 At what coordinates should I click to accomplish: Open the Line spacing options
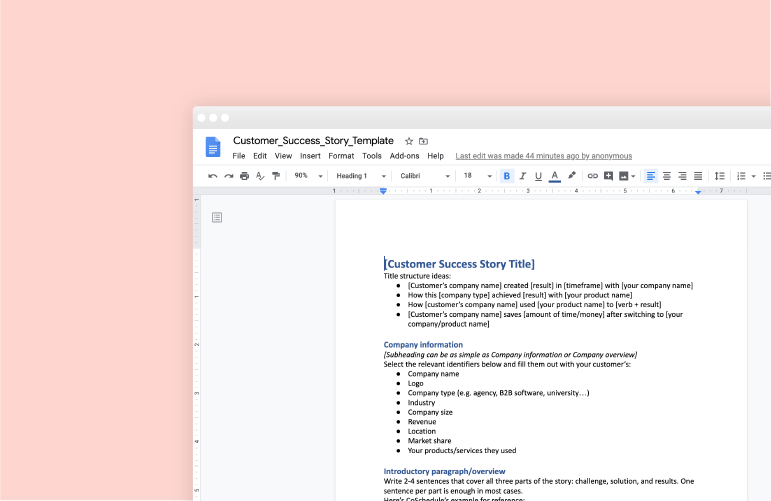(719, 176)
